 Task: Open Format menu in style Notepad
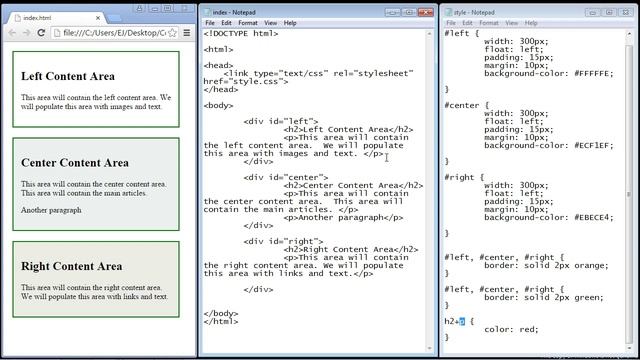489,23
